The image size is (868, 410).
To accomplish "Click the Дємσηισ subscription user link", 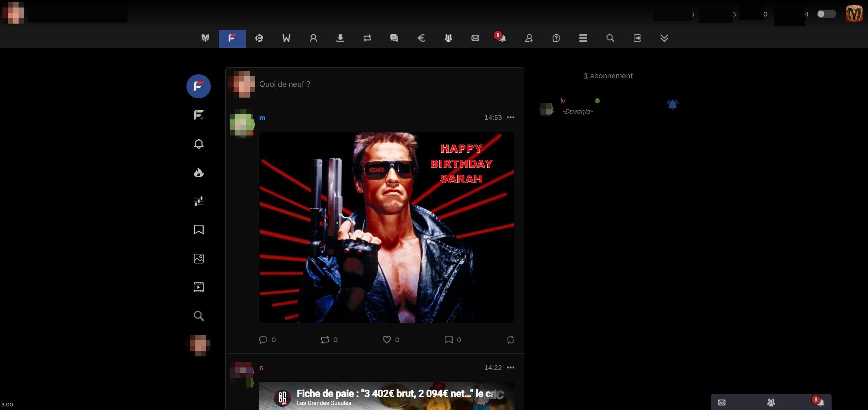I will coord(578,112).
